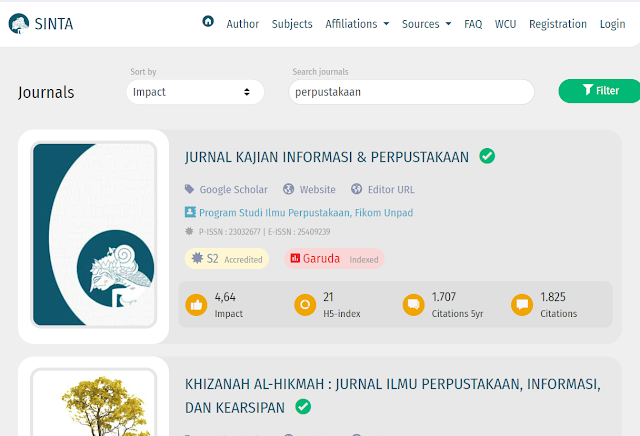640x436 pixels.
Task: Open the WCU menu item
Action: pyautogui.click(x=505, y=24)
